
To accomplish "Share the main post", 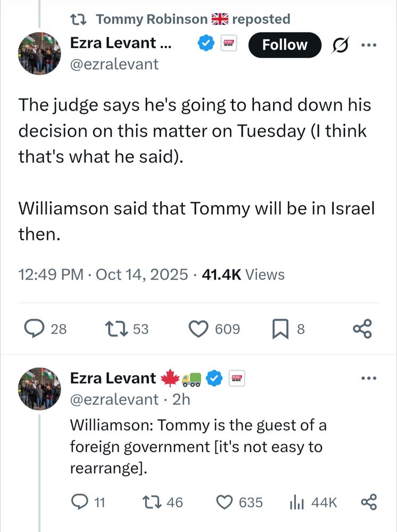I will click(363, 329).
